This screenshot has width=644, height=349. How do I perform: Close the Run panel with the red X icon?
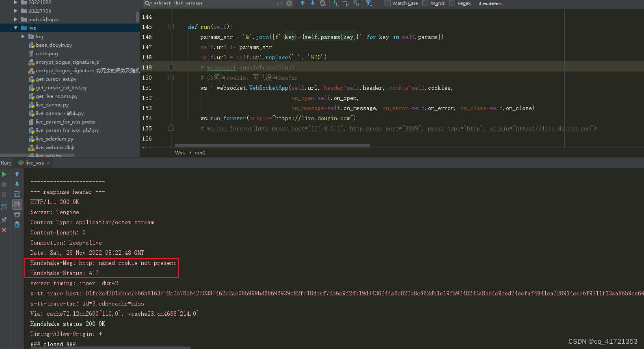tap(4, 230)
